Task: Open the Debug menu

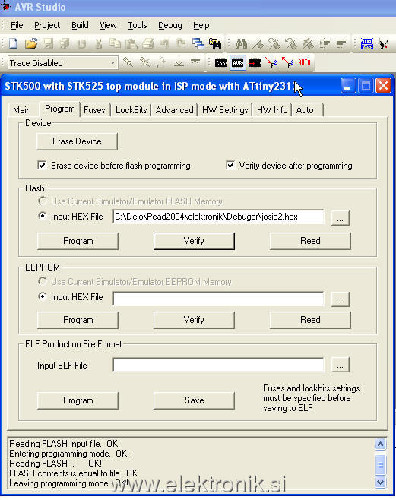Action: pyautogui.click(x=170, y=25)
